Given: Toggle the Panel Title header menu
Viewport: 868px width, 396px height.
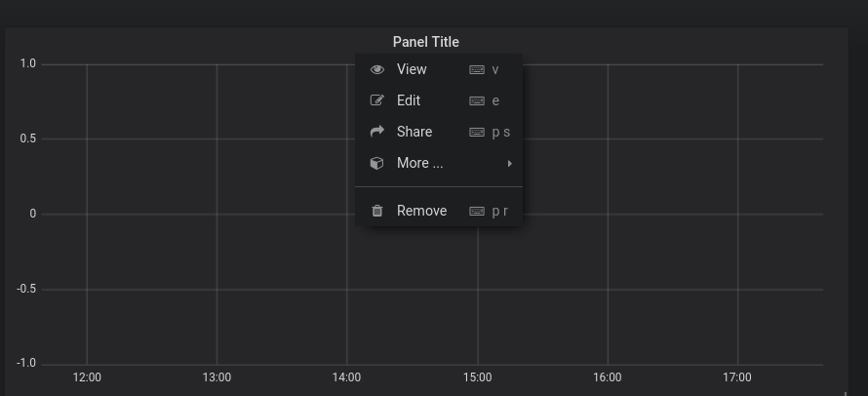Looking at the screenshot, I should click(x=425, y=42).
